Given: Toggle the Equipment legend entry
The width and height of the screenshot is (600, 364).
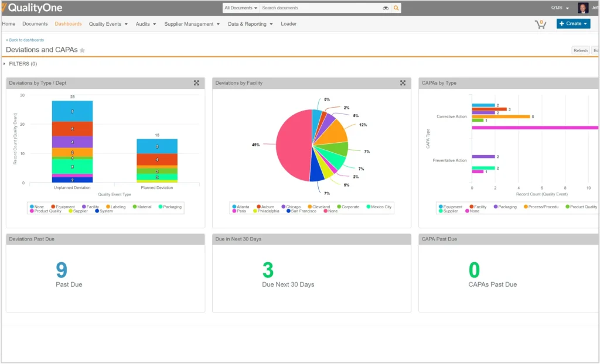Looking at the screenshot, I should pyautogui.click(x=63, y=207).
